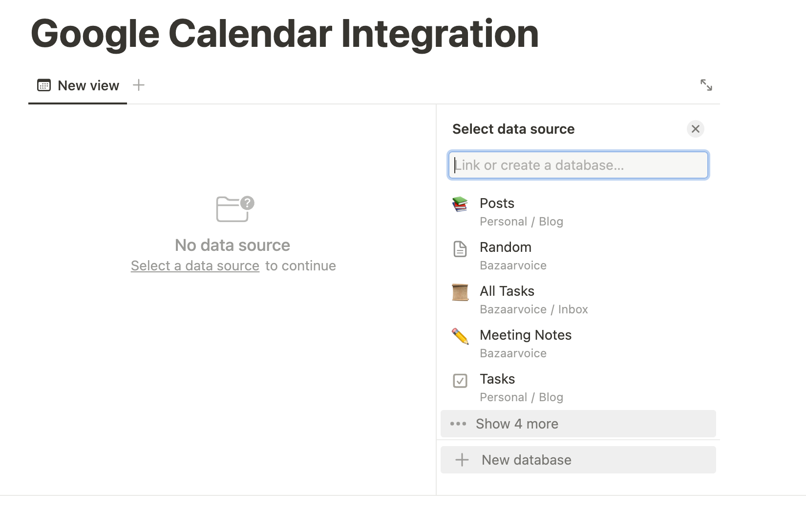Open the New view calendar tab

(78, 85)
